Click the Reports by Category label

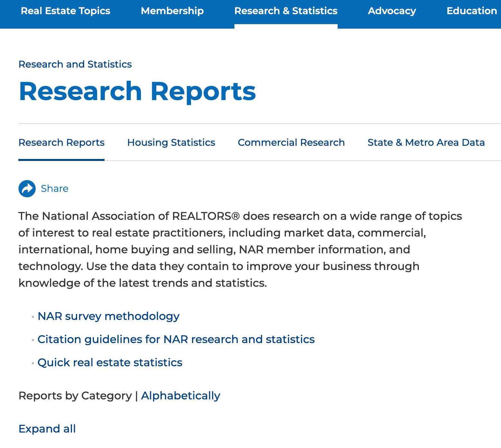[75, 396]
